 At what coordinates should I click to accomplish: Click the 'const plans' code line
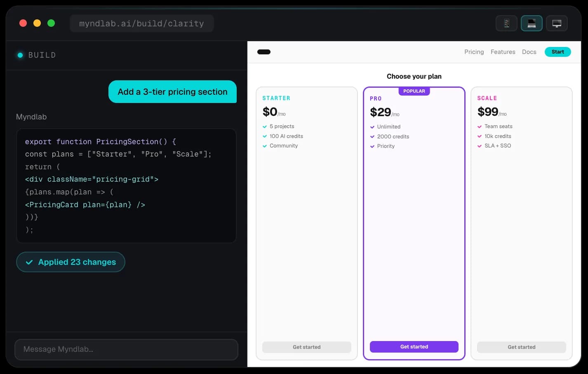[118, 154]
